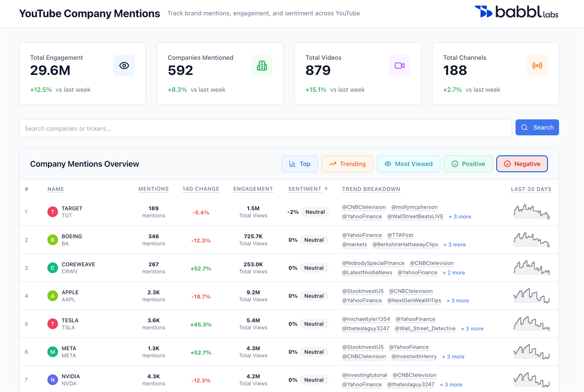This screenshot has height=392, width=584.
Task: Open Apple's 30-day sparkline chart
Action: [531, 296]
